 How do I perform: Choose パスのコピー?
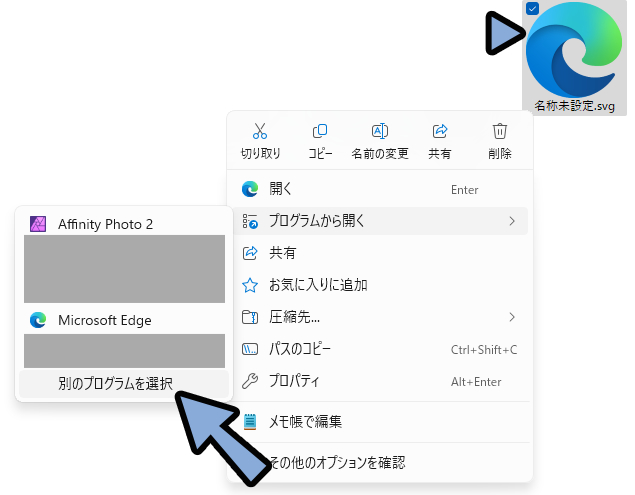point(381,349)
